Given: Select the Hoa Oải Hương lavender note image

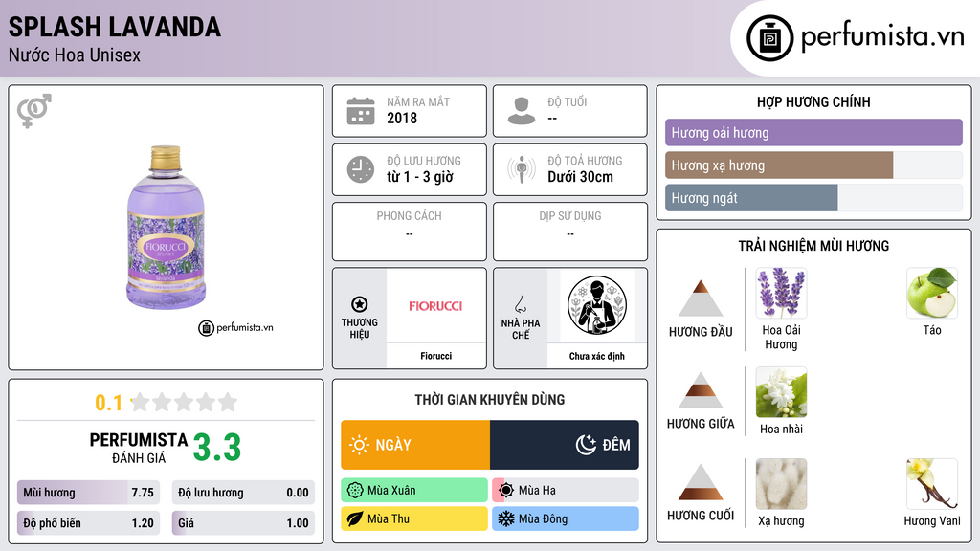Looking at the screenshot, I should (781, 293).
